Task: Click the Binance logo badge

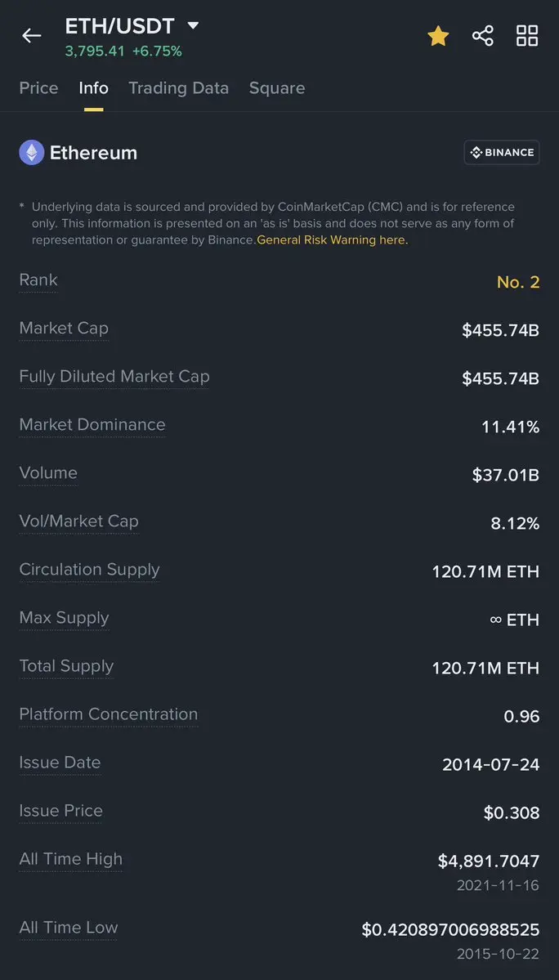Action: 502,153
